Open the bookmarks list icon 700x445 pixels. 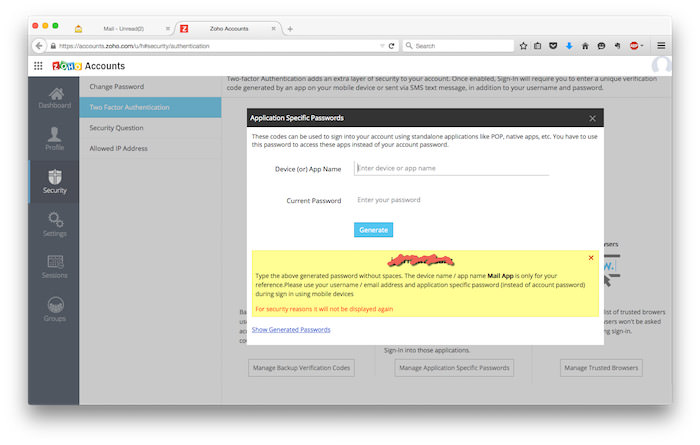click(538, 46)
